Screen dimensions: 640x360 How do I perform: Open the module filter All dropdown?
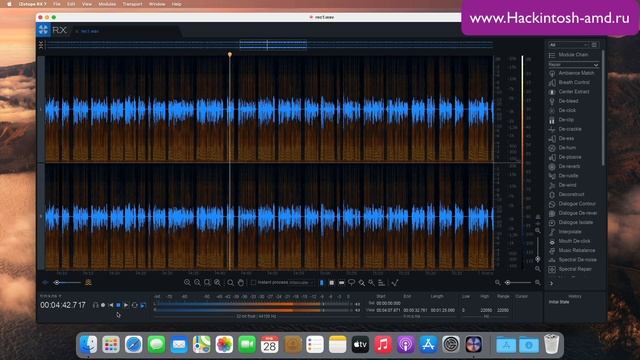click(569, 44)
